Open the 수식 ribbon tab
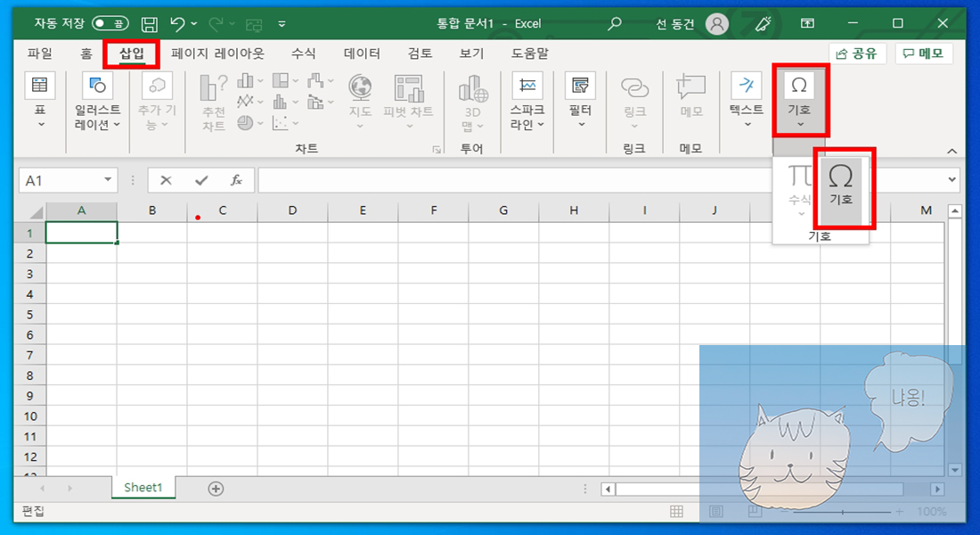This screenshot has width=980, height=535. tap(303, 53)
